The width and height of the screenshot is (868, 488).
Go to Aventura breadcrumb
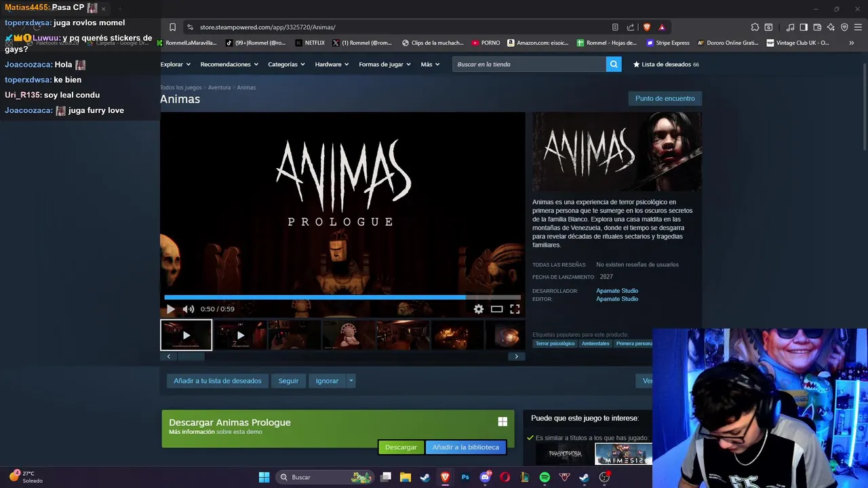coord(219,87)
